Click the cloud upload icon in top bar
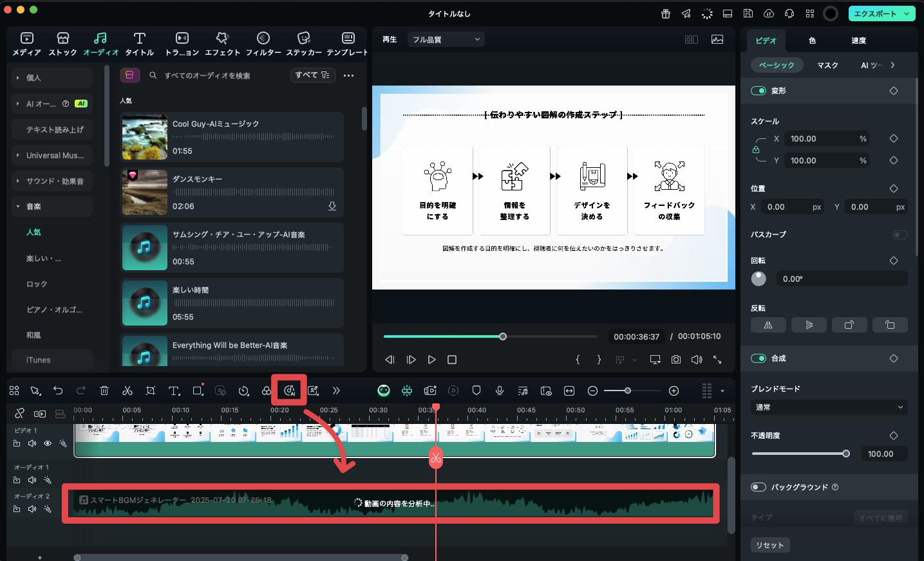 [768, 14]
